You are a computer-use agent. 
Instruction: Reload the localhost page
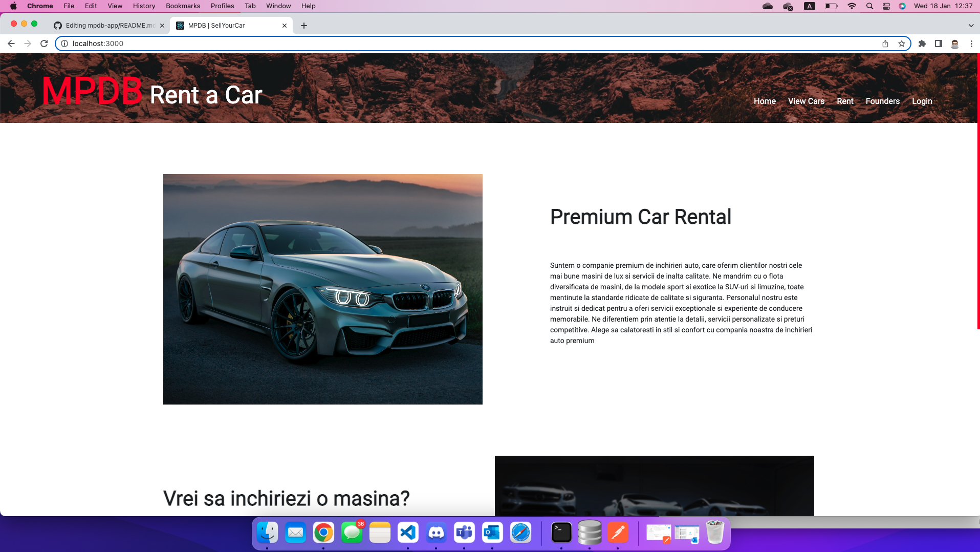(44, 44)
